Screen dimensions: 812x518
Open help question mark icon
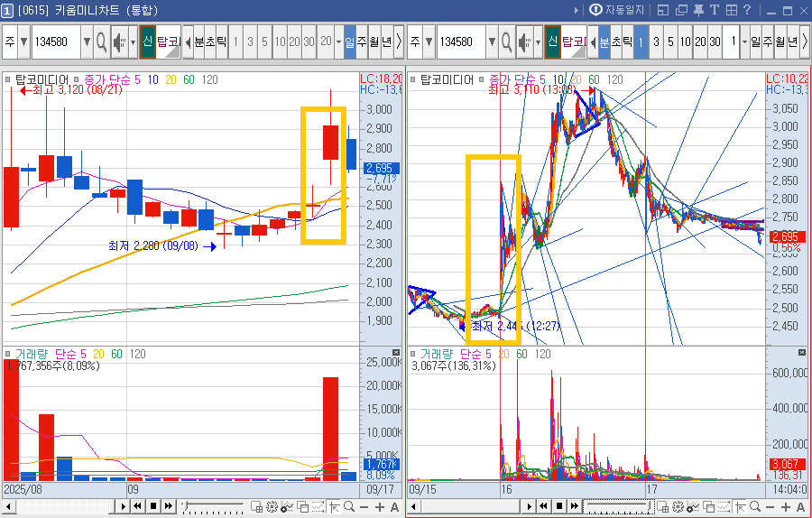pyautogui.click(x=747, y=10)
